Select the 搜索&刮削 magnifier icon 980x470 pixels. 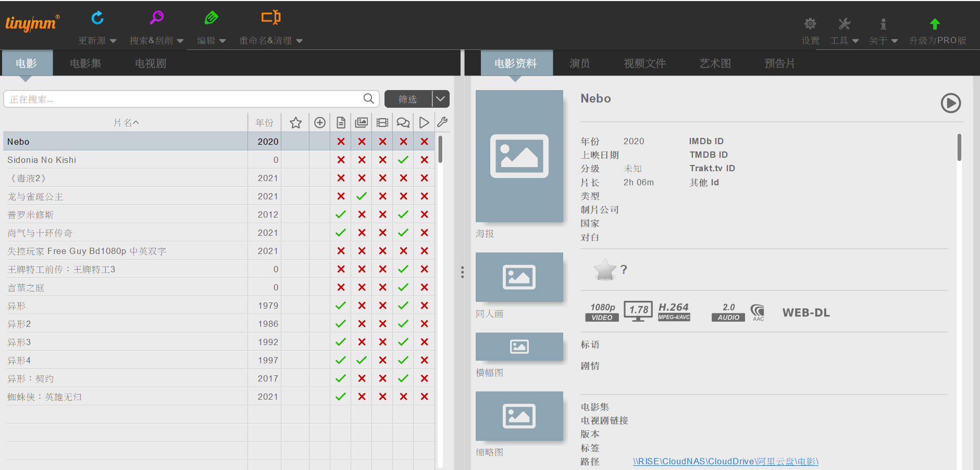click(156, 17)
